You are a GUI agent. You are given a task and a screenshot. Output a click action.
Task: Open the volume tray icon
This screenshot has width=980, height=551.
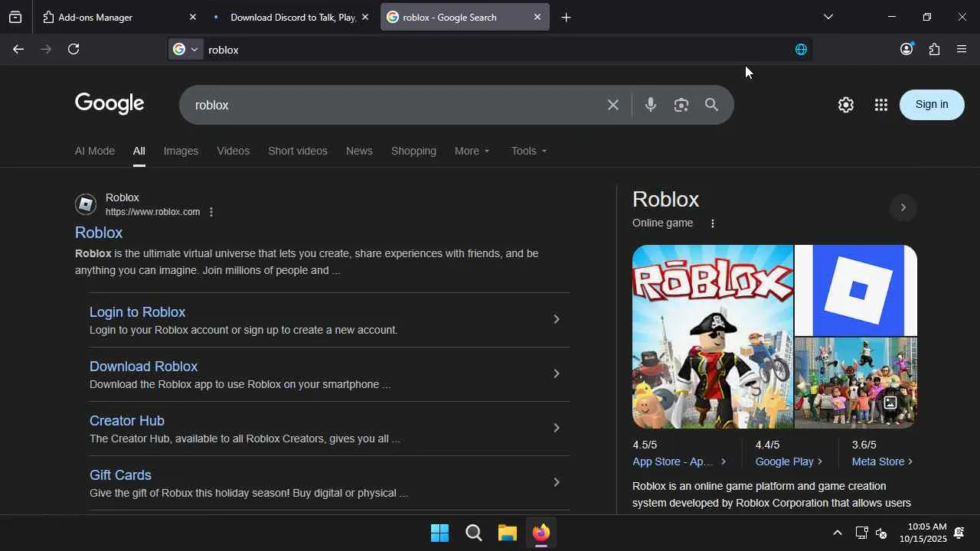tap(881, 533)
